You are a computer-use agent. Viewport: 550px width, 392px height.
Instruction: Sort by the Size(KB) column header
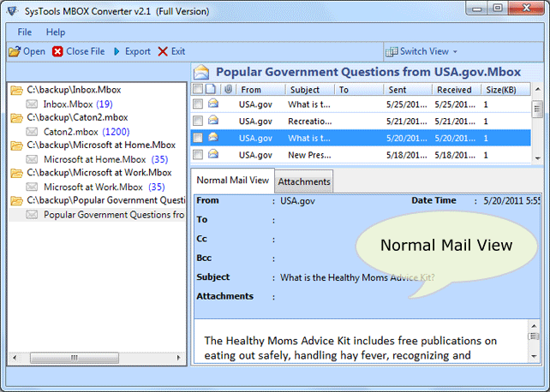click(x=505, y=90)
